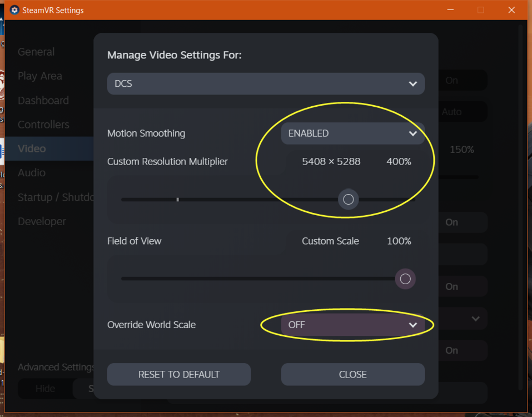Image resolution: width=532 pixels, height=417 pixels.
Task: Open the Override World Scale dropdown
Action: click(x=352, y=325)
